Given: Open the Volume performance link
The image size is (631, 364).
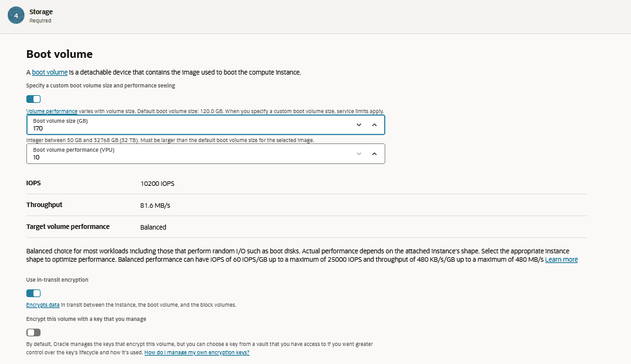Looking at the screenshot, I should tap(51, 111).
